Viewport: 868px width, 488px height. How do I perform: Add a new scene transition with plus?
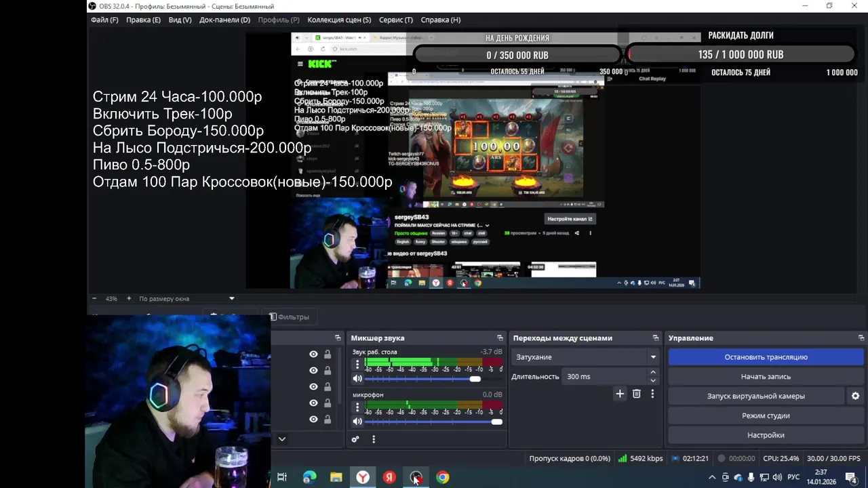tap(620, 393)
